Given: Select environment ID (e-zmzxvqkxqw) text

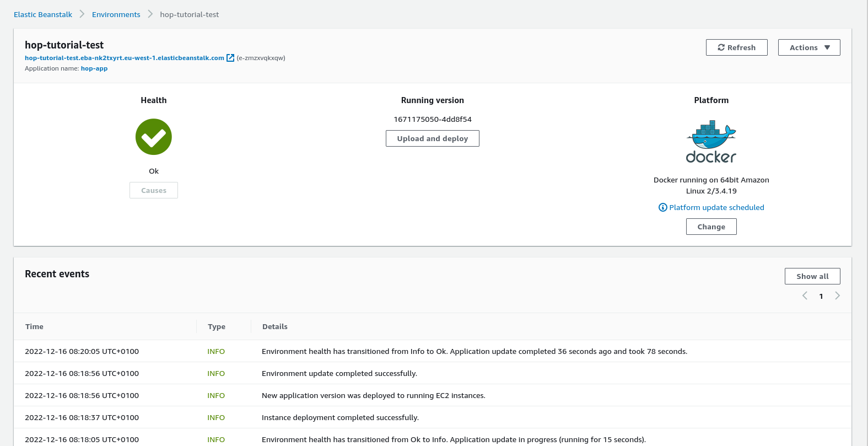Looking at the screenshot, I should tap(261, 58).
